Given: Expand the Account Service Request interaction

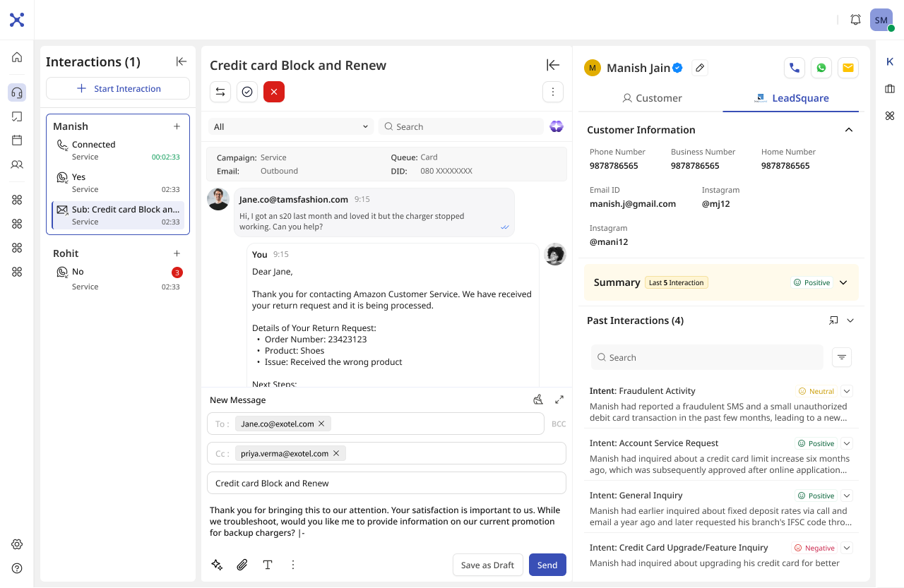Looking at the screenshot, I should pos(847,443).
